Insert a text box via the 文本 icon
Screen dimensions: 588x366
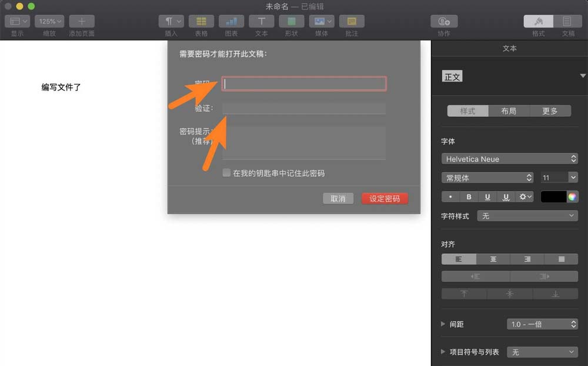pyautogui.click(x=261, y=21)
